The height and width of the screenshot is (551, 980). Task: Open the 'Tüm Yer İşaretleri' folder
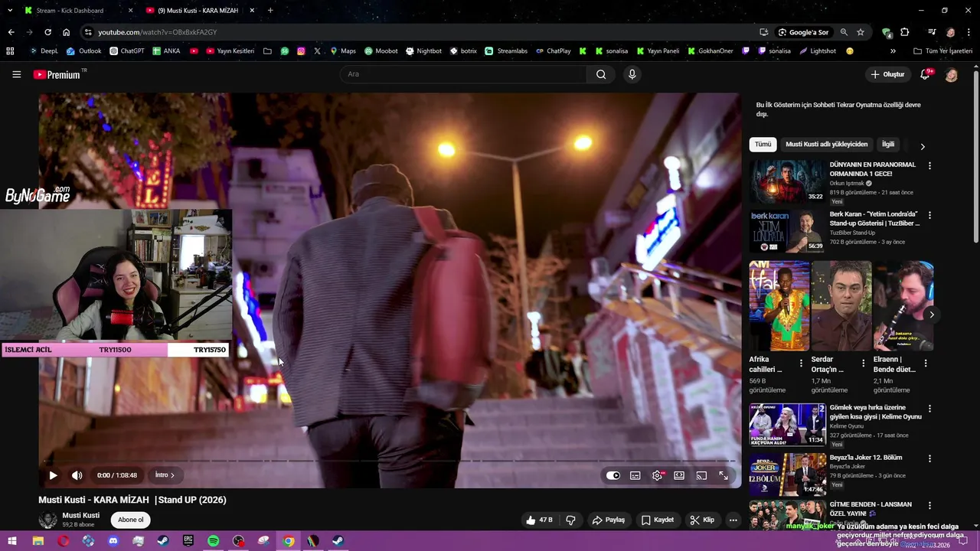[x=942, y=51]
